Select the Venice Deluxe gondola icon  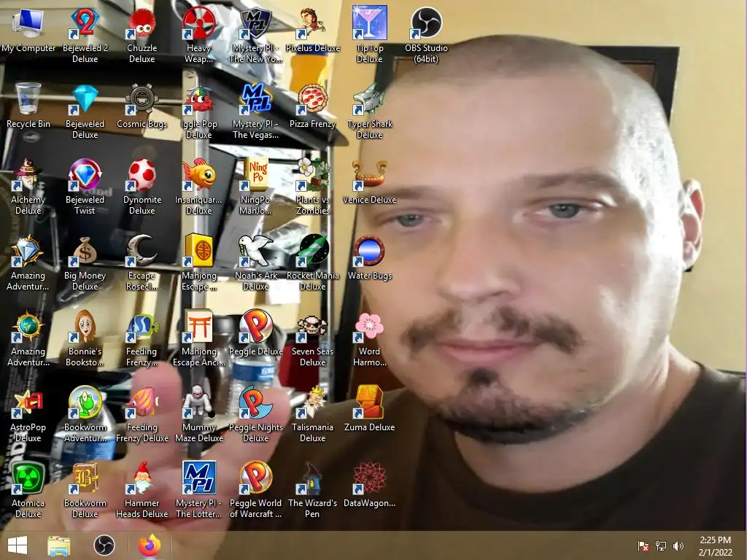point(369,182)
